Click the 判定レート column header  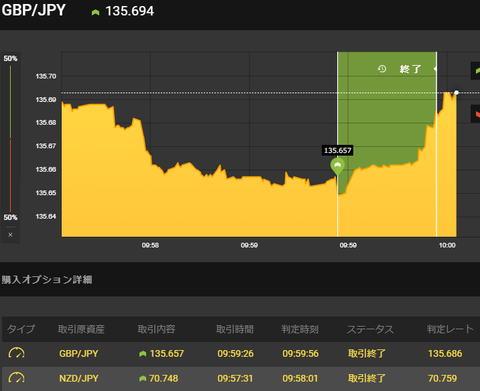(x=450, y=329)
